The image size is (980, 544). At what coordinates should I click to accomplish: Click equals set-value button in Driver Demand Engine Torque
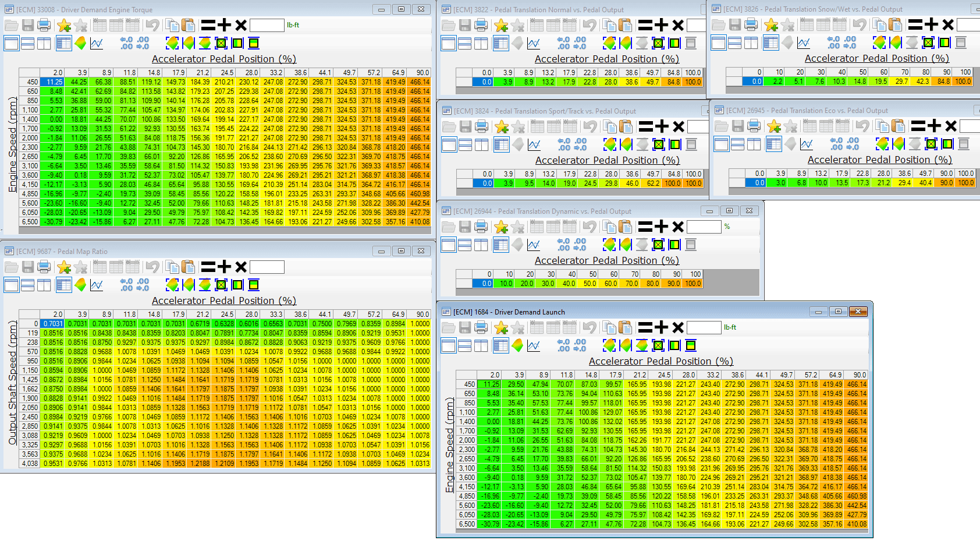tap(208, 25)
